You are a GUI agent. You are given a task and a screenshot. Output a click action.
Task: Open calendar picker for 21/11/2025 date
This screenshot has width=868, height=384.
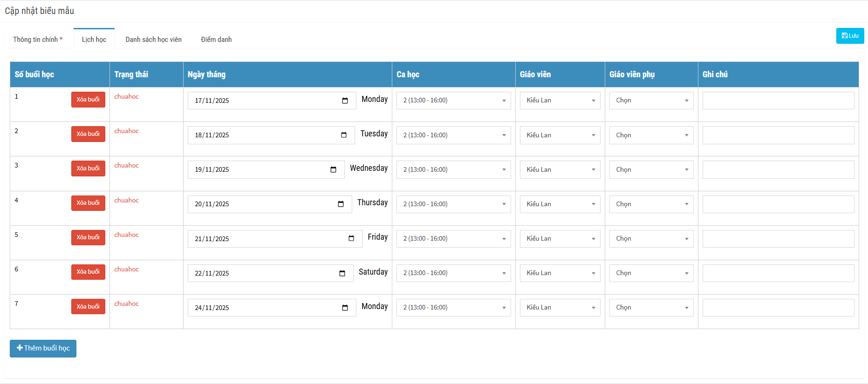[x=351, y=238]
